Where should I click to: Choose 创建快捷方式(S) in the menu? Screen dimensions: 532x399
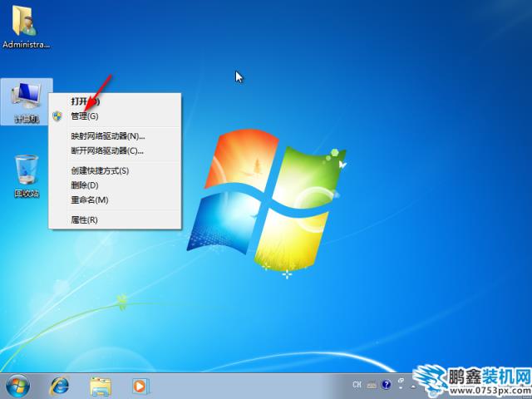tap(115, 170)
